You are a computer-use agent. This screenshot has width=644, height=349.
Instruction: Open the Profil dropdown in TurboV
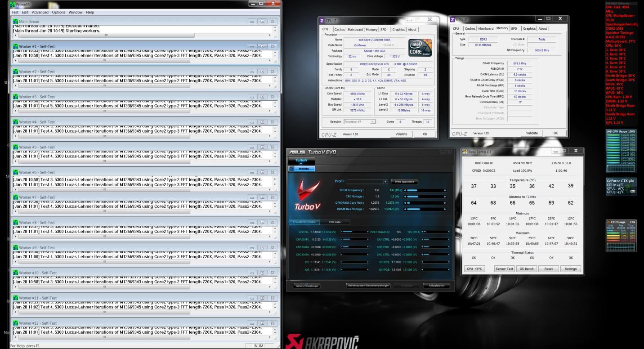(x=385, y=182)
